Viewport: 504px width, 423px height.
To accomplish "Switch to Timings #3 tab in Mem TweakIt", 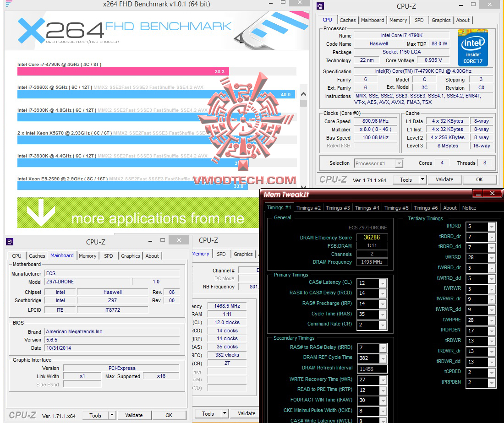I will pyautogui.click(x=338, y=208).
